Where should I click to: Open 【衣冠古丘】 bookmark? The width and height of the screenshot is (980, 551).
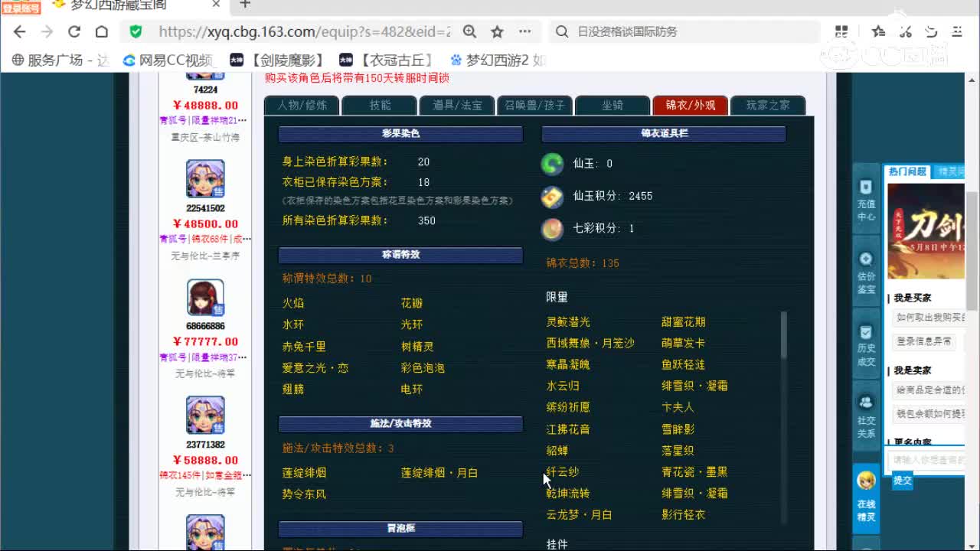388,60
